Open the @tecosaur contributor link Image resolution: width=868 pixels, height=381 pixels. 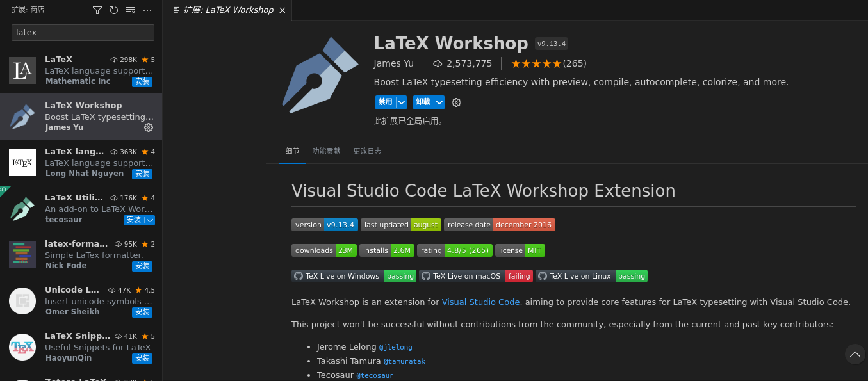coord(375,375)
